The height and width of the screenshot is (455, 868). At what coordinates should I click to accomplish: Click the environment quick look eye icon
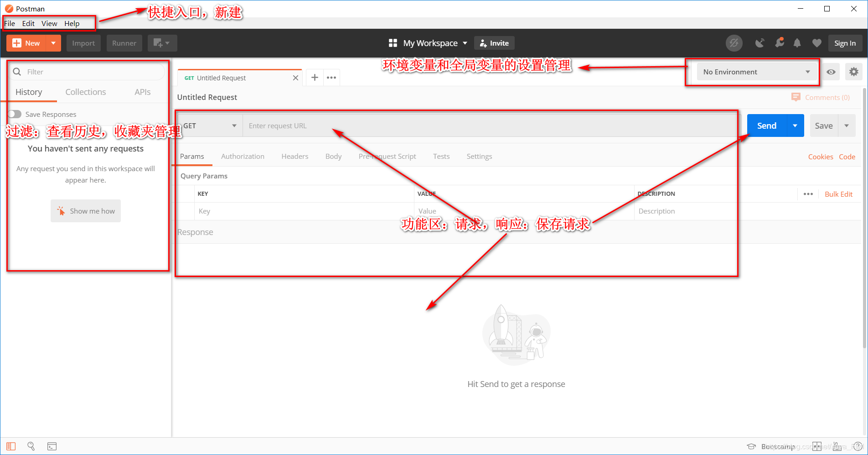pos(831,72)
